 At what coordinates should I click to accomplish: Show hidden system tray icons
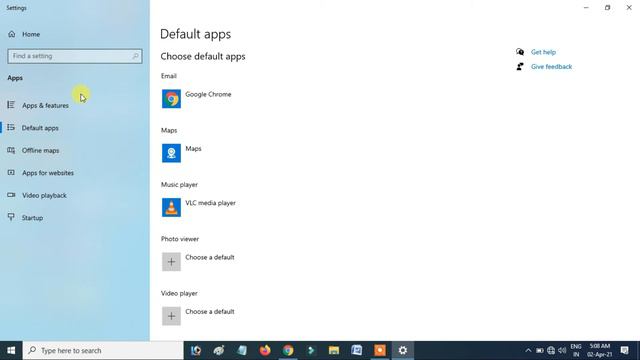click(x=528, y=350)
